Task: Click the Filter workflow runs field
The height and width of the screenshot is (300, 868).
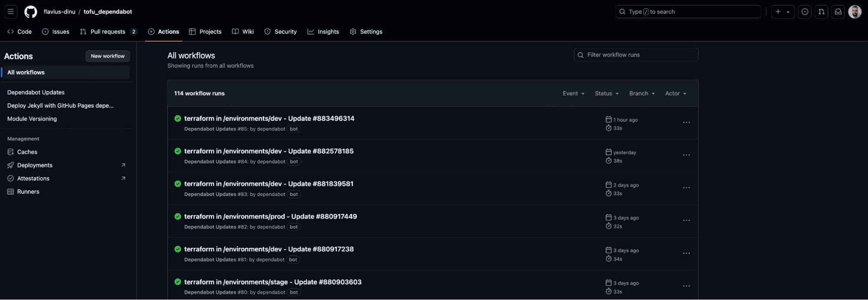Action: (636, 55)
